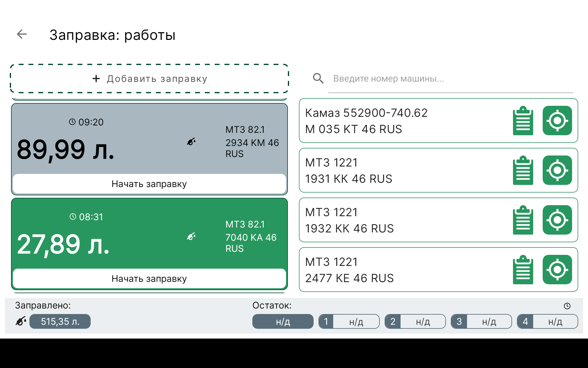The image size is (588, 368).
Task: Select vehicle text МТЗ 82.1 2934 KM 46 RUS
Action: [252, 142]
